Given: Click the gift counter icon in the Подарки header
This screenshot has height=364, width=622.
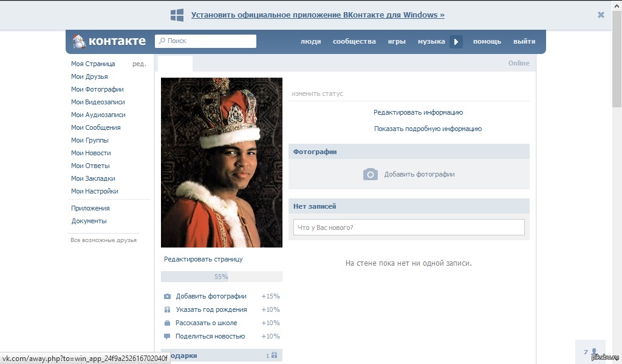Looking at the screenshot, I should point(274,356).
